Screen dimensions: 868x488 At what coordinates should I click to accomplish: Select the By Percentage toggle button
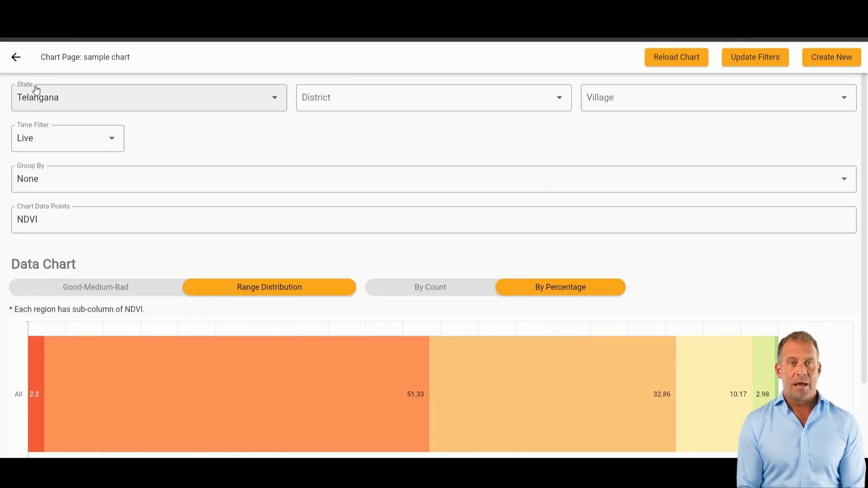click(x=561, y=286)
